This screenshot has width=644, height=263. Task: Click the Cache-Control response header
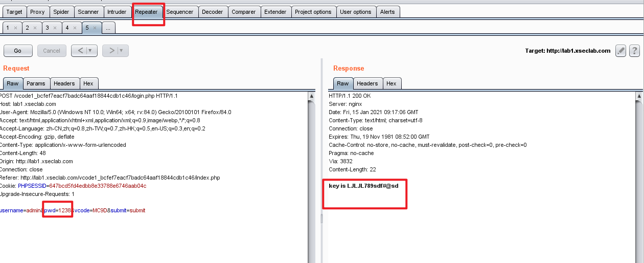[427, 145]
